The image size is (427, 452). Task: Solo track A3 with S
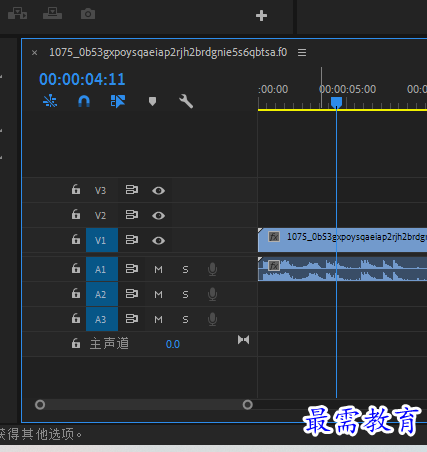[185, 320]
